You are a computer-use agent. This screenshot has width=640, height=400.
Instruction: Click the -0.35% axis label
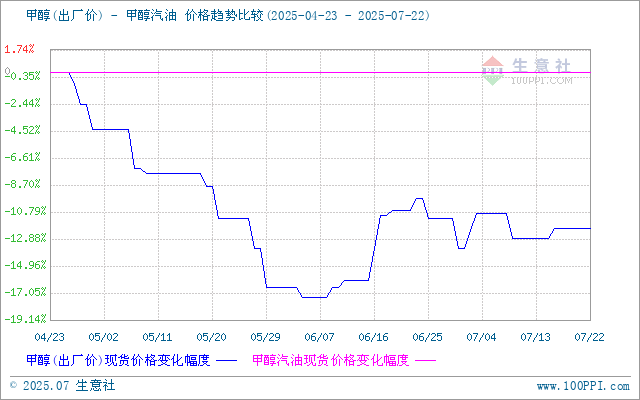click(23, 76)
